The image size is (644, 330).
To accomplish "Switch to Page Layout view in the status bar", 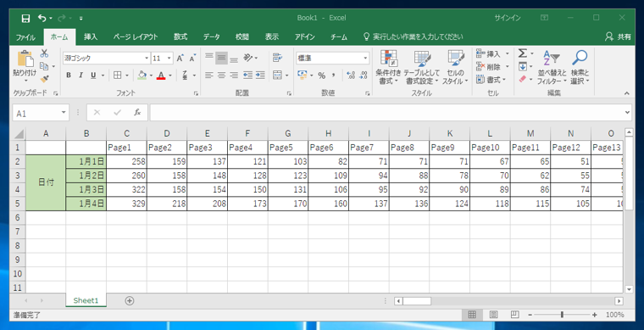I will (494, 315).
